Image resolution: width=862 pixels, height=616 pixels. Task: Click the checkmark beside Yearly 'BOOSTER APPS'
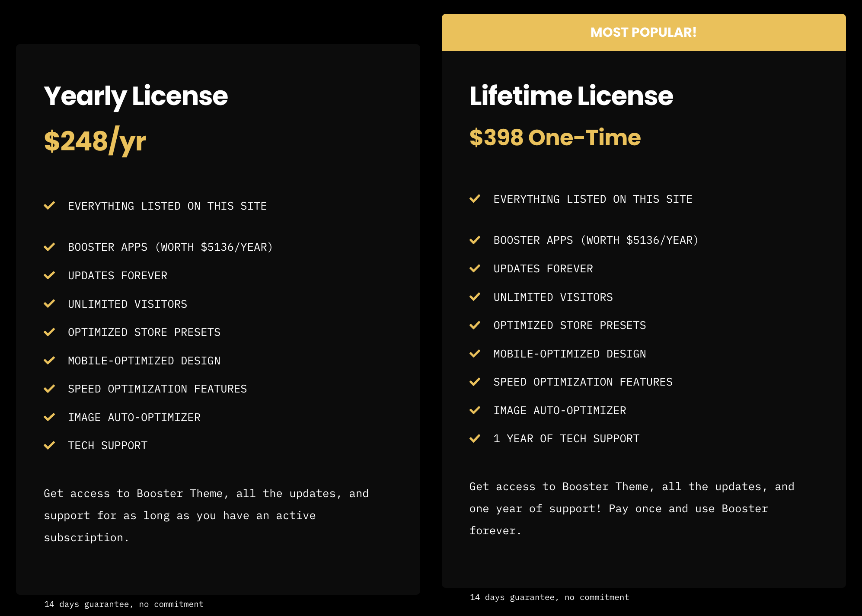(x=49, y=247)
